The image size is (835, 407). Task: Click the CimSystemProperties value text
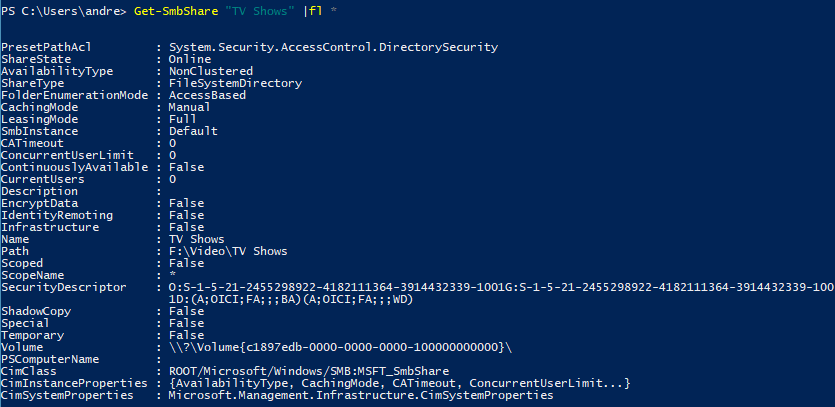pyautogui.click(x=361, y=396)
